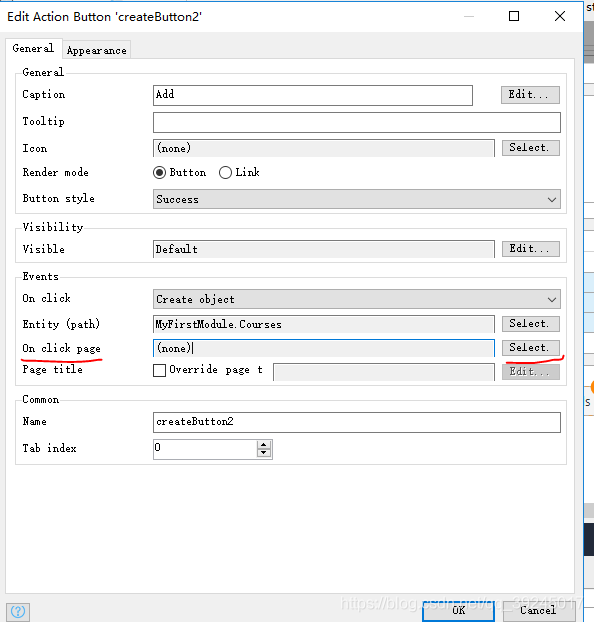Switch to the Appearance tab
The height and width of the screenshot is (622, 594).
(x=96, y=50)
